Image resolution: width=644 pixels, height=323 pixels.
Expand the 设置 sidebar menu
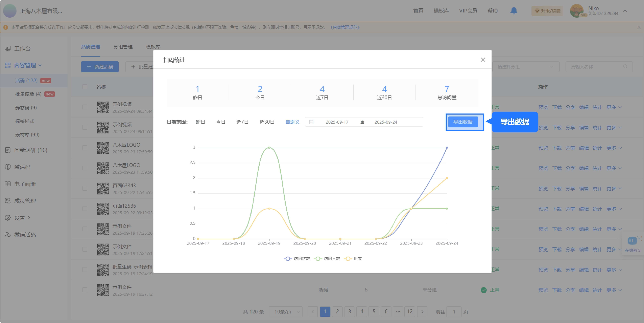pos(29,218)
